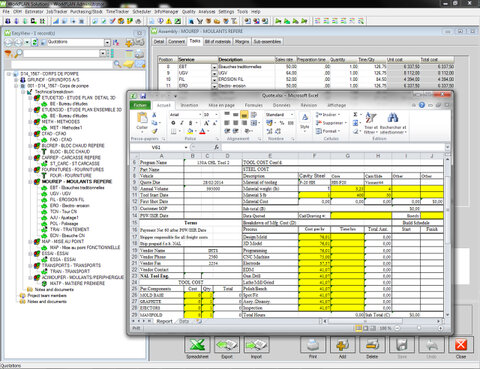The image size is (480, 369).
Task: Click the Excel formula bar input field
Action: click(x=333, y=147)
